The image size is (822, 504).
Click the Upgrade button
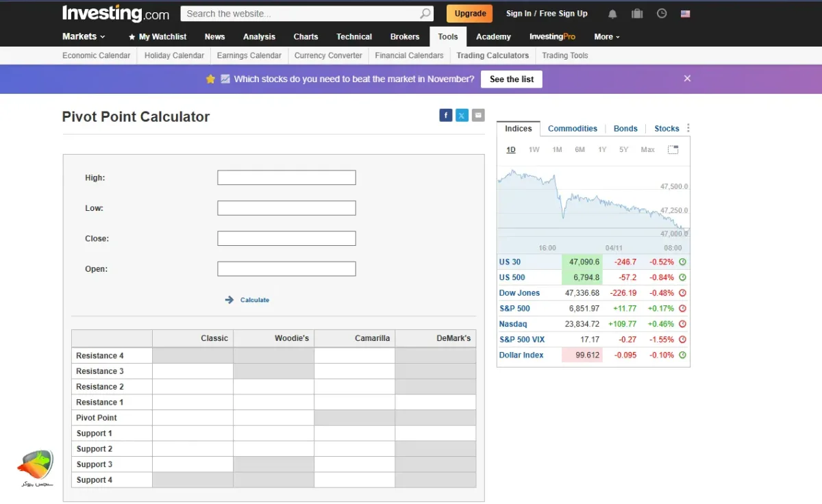tap(471, 14)
